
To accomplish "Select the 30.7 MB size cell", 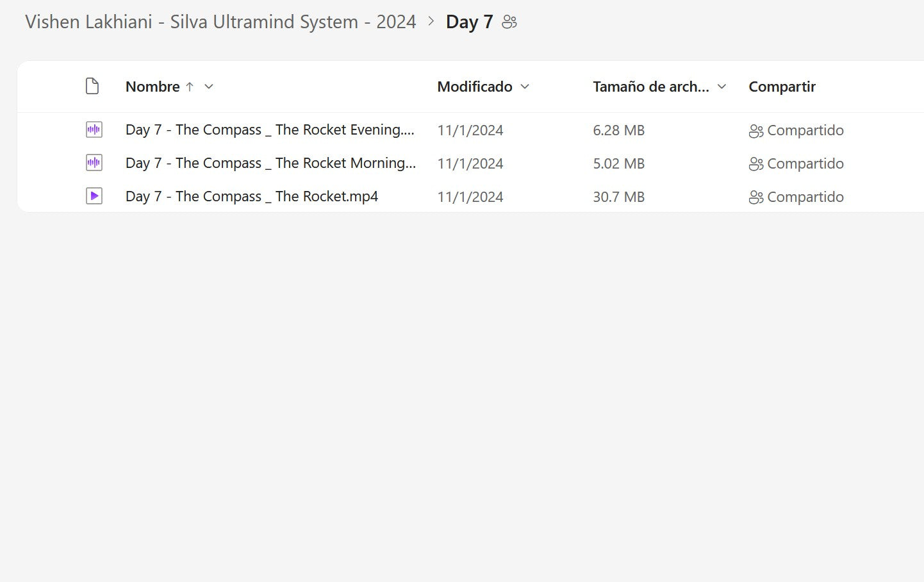I will [x=618, y=197].
